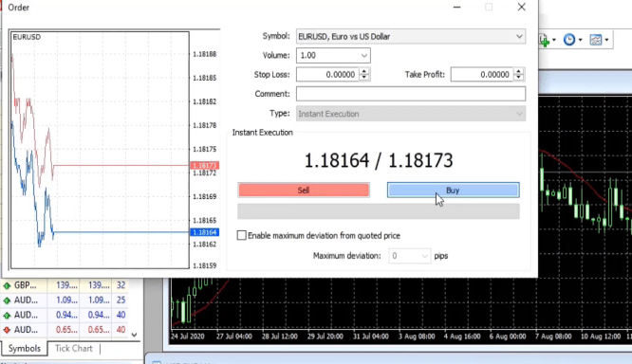The height and width of the screenshot is (364, 632).
Task: Open the Periods clock icon in toolbar
Action: click(569, 40)
